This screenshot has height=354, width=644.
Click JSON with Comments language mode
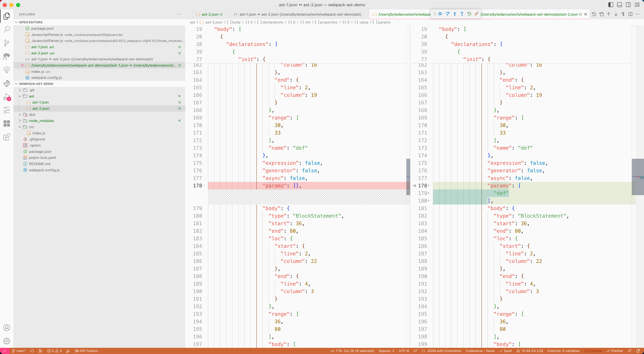444,351
